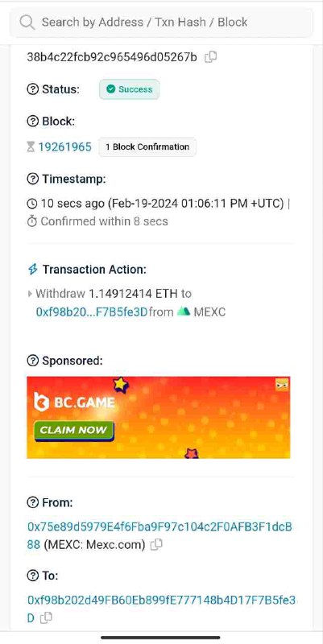Click the Block help question icon

point(32,122)
